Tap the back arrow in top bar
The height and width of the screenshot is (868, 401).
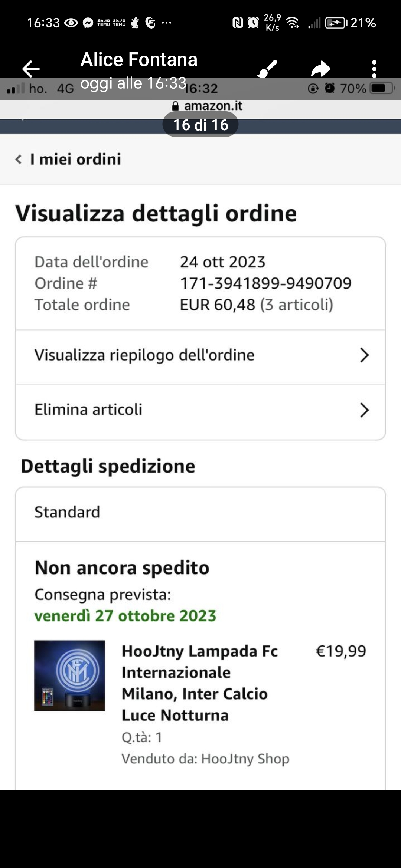[x=31, y=69]
